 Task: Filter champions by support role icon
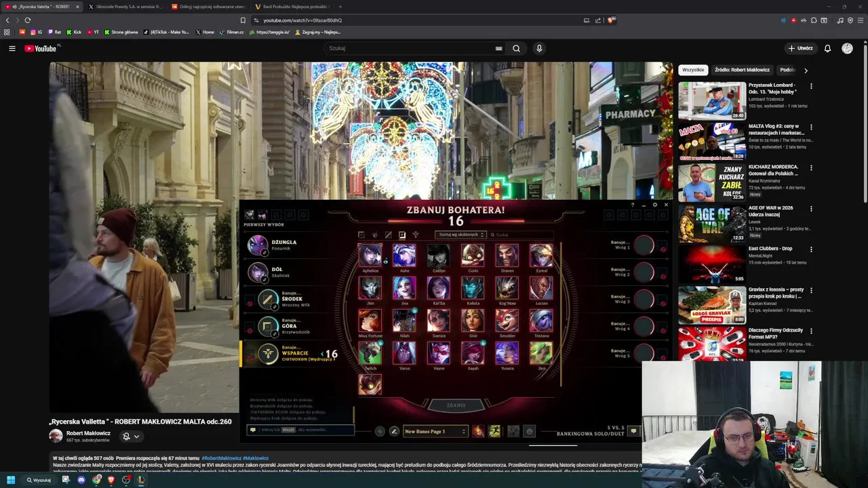pyautogui.click(x=416, y=235)
